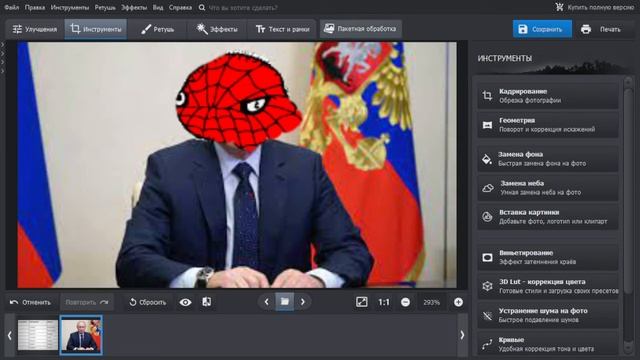Click the Сбросить reset button

[x=147, y=302]
